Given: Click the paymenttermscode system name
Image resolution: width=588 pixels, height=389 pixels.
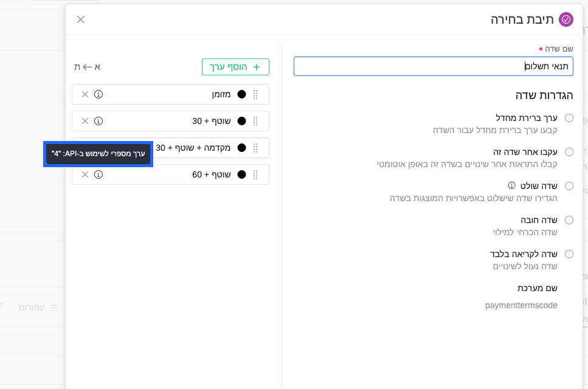Looking at the screenshot, I should (521, 306).
